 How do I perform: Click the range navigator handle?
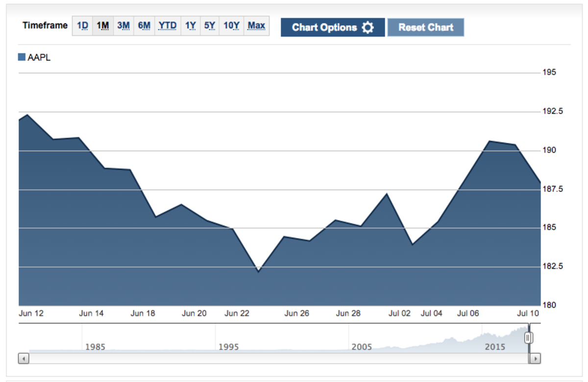click(x=528, y=337)
